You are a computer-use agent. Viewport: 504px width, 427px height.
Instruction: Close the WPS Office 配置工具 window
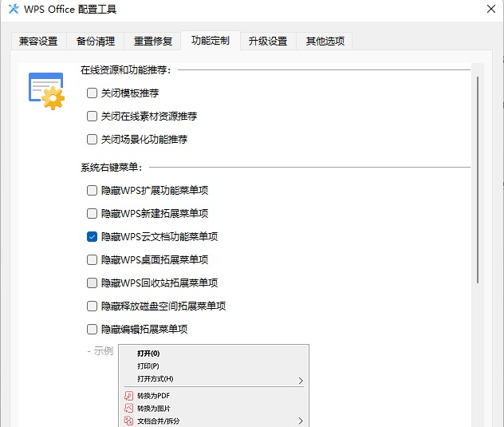coord(490,9)
